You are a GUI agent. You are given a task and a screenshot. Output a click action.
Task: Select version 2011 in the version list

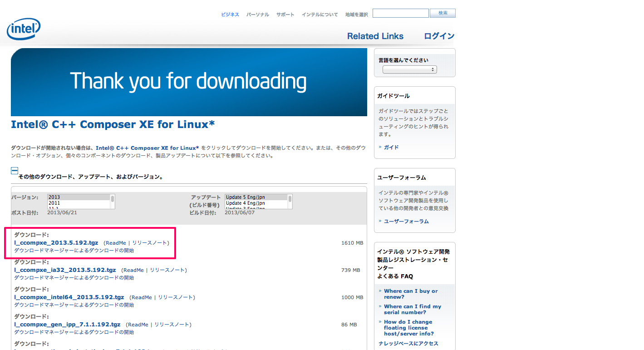(79, 203)
